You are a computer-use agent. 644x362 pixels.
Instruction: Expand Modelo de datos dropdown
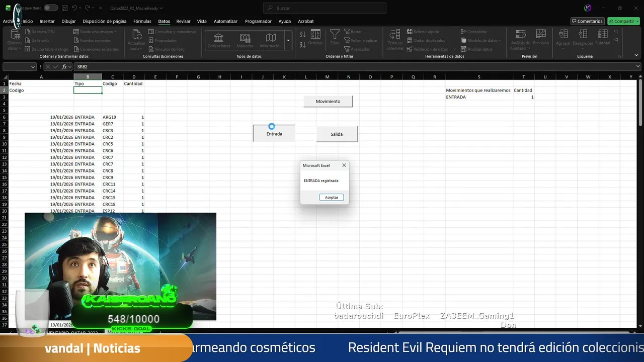(x=500, y=40)
